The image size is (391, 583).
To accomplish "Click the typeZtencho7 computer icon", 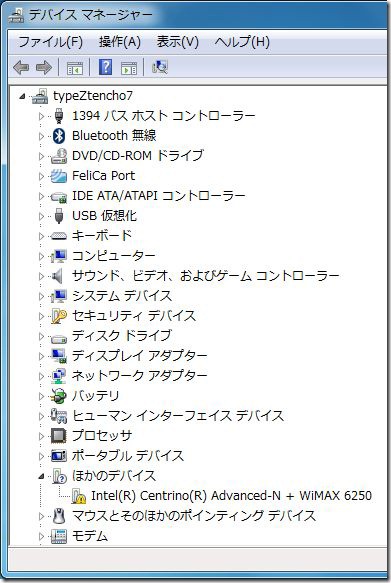I will (40, 96).
